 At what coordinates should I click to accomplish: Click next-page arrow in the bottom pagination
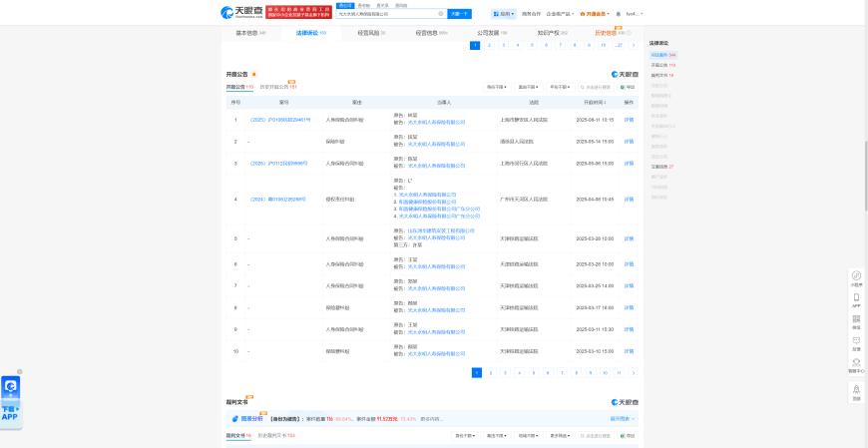pyautogui.click(x=634, y=373)
